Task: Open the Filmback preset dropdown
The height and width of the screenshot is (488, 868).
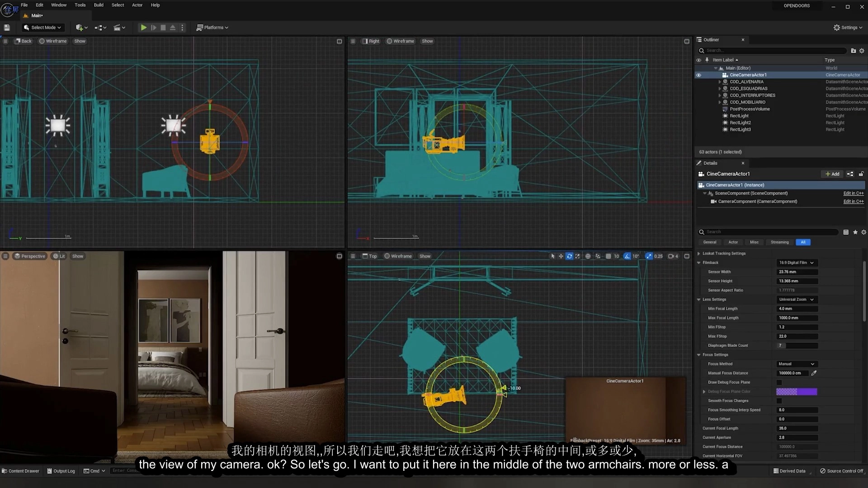Action: coord(796,263)
